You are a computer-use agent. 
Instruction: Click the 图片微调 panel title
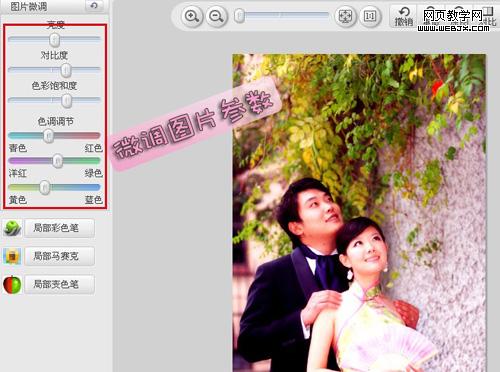click(x=29, y=6)
